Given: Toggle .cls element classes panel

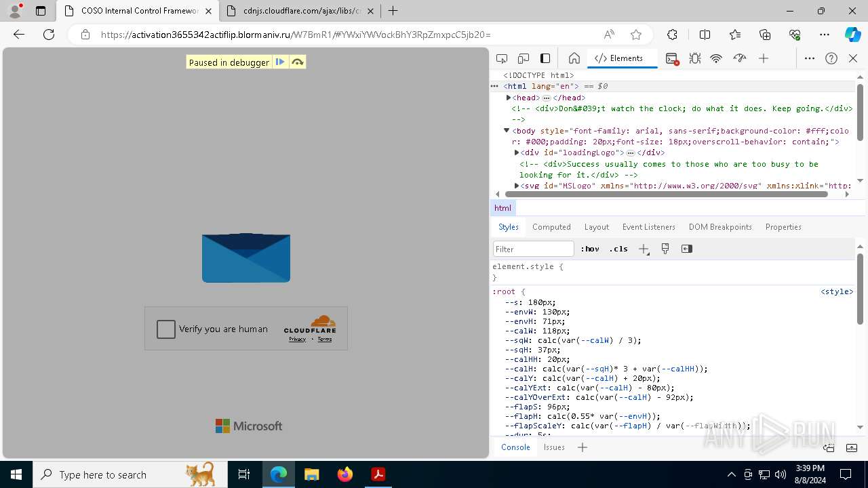Looking at the screenshot, I should 618,249.
